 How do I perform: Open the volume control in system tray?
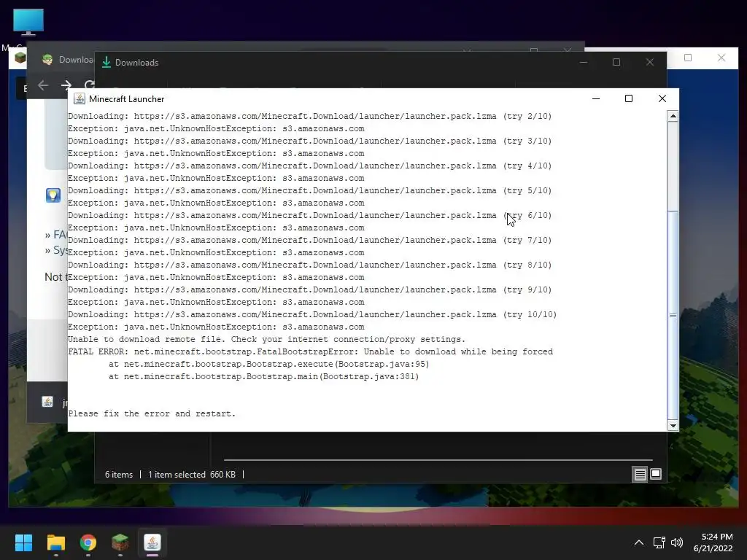tap(676, 542)
